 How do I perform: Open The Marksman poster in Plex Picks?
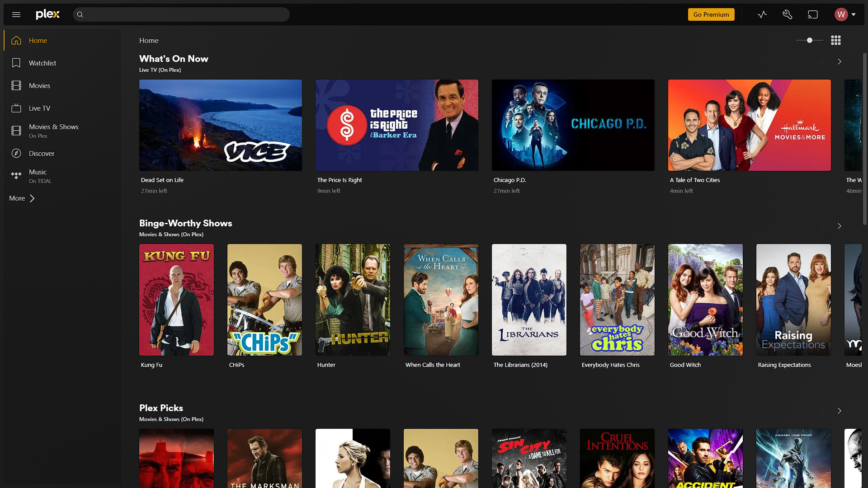(x=264, y=458)
